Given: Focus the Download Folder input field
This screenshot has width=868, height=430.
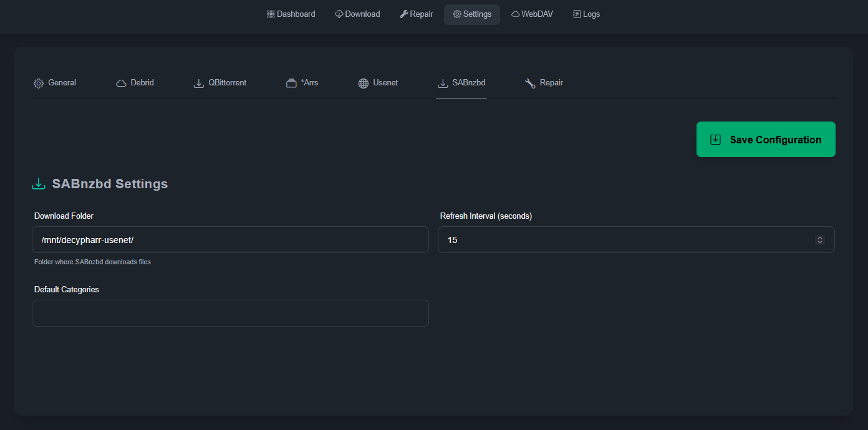Looking at the screenshot, I should coord(230,240).
